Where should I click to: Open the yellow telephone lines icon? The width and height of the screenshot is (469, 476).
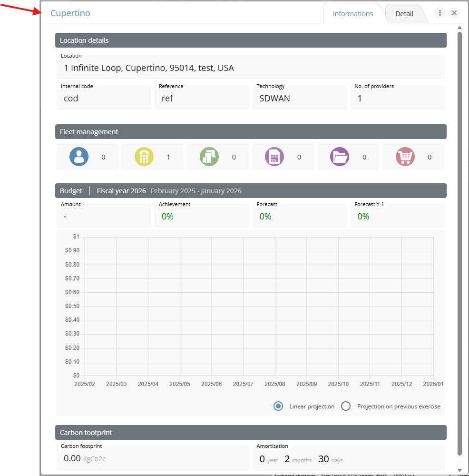[x=144, y=157]
